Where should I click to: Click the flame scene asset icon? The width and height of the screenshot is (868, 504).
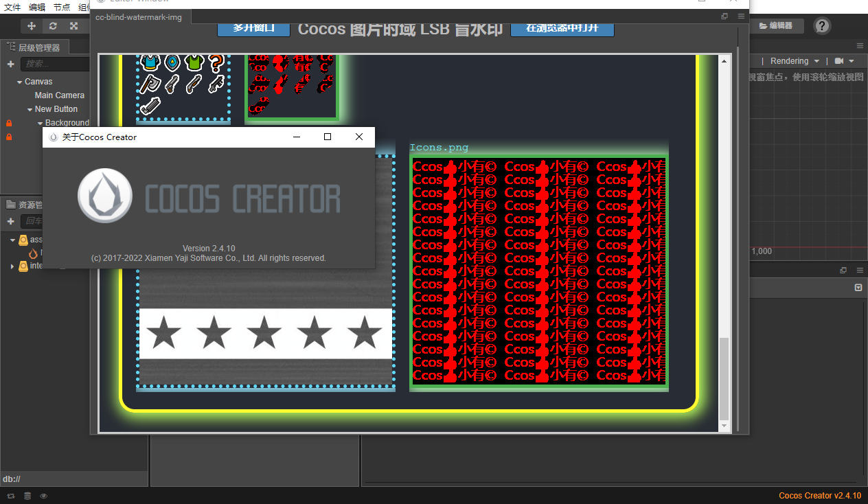(33, 253)
